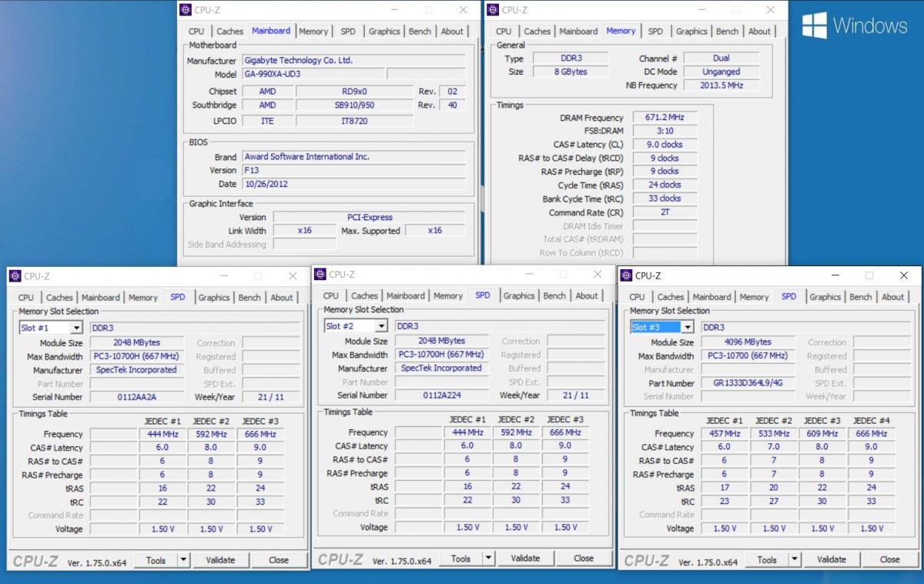
Task: Click CPU-Z icon in Slot #3 window title
Action: point(626,275)
